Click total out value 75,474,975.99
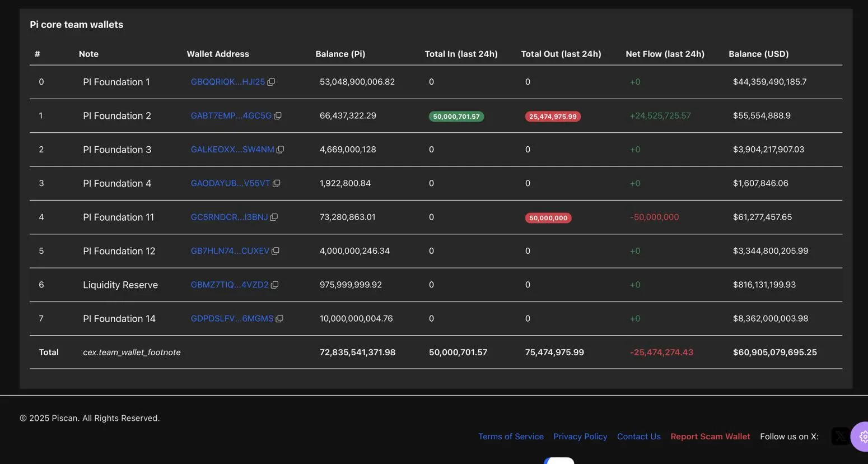The image size is (868, 464). coord(554,352)
